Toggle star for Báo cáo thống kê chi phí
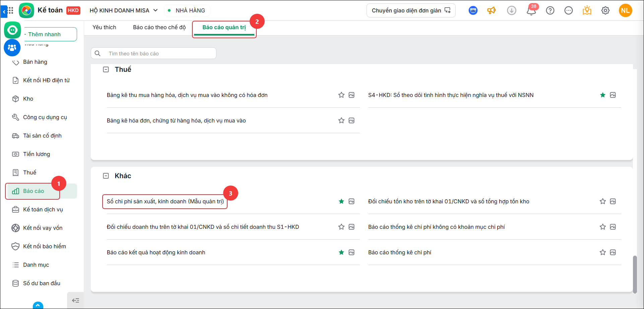This screenshot has width=644, height=309. (x=603, y=252)
